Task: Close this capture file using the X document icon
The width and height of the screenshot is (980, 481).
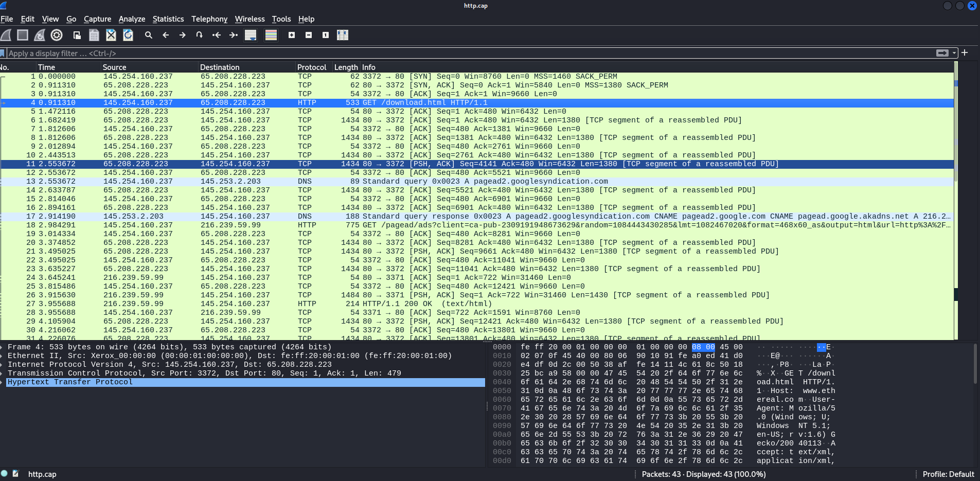Action: point(111,35)
